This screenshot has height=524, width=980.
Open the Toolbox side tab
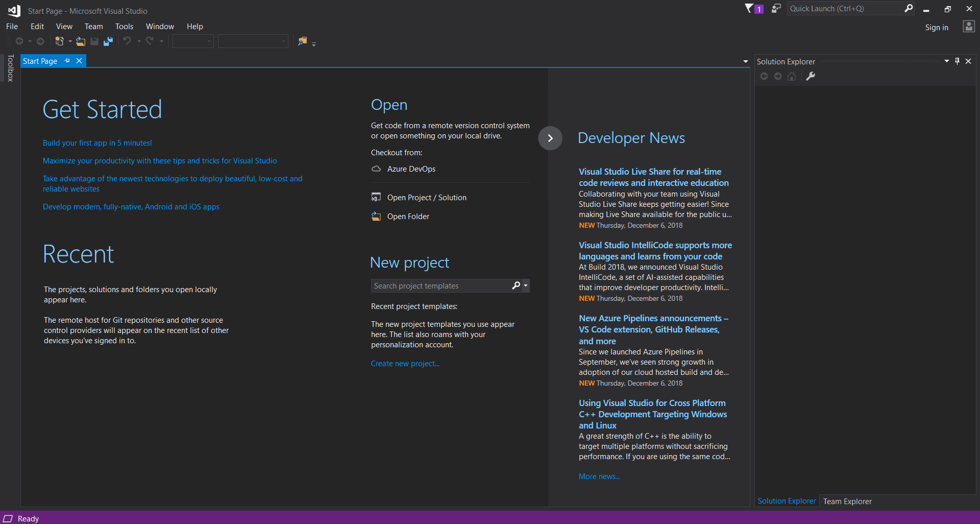pos(10,68)
